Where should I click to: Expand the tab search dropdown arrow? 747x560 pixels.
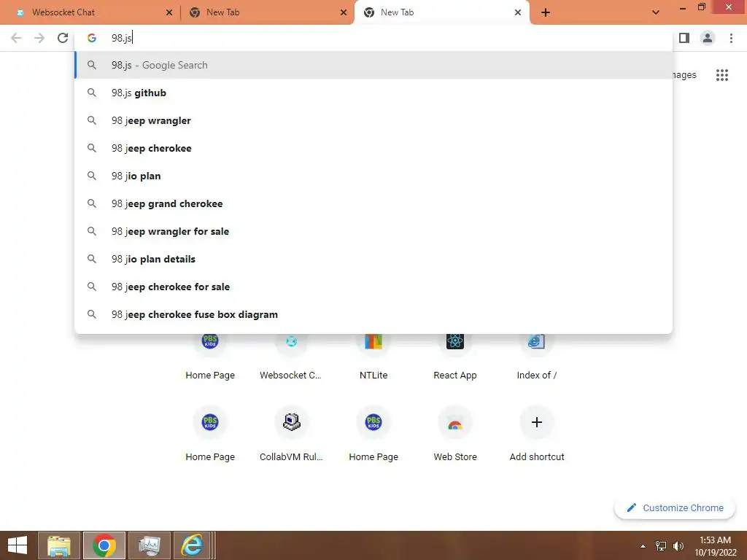[x=656, y=12]
